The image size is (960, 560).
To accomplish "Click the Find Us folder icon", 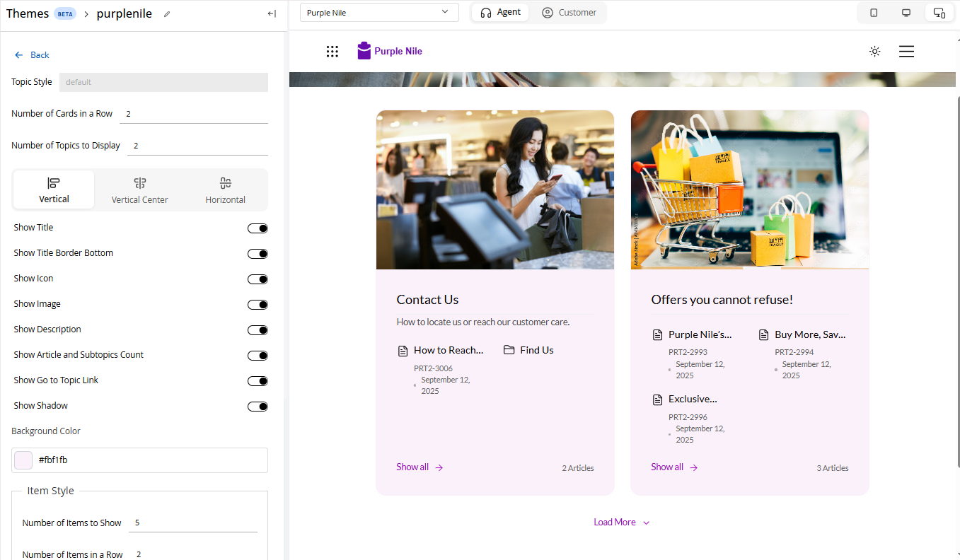I will tap(509, 350).
